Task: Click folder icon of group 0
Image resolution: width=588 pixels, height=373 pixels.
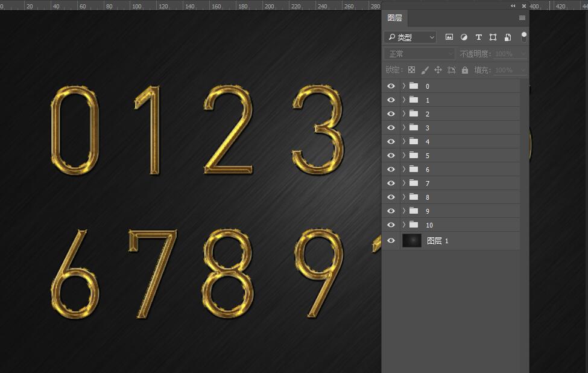Action: [414, 86]
